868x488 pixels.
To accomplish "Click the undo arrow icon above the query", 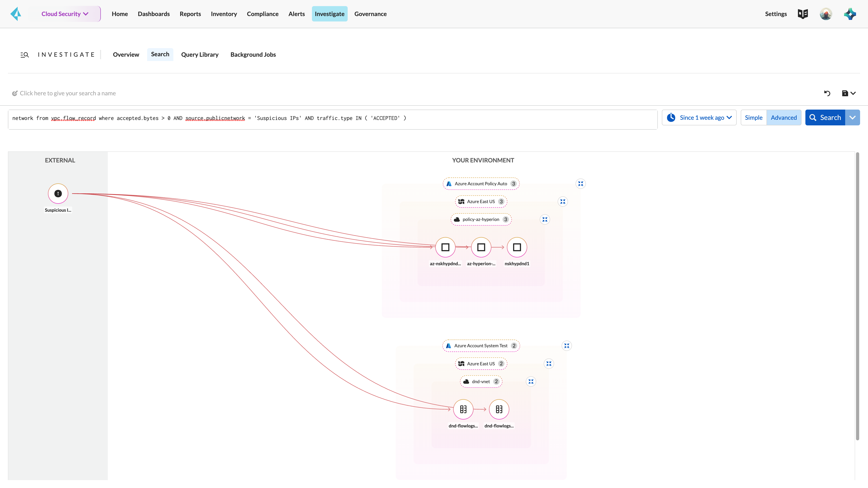I will [827, 93].
